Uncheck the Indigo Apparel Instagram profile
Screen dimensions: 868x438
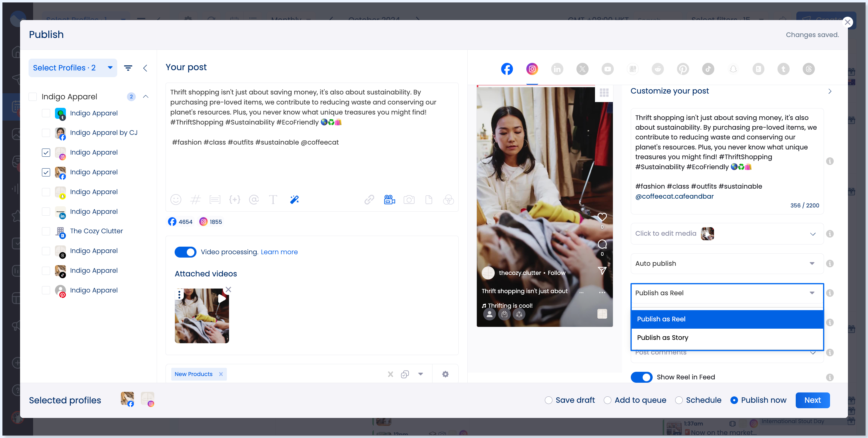pyautogui.click(x=46, y=152)
